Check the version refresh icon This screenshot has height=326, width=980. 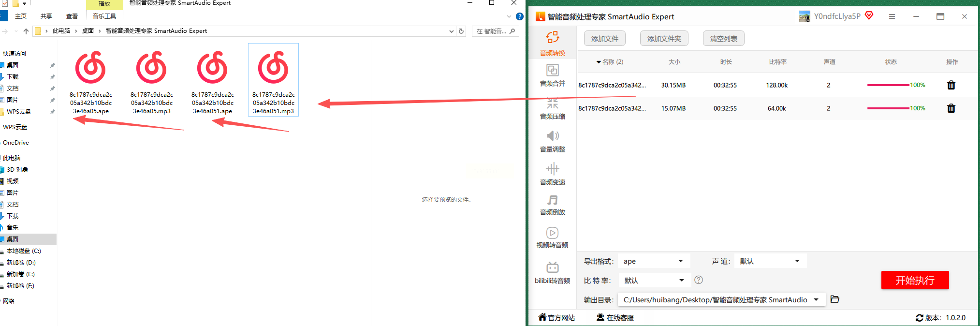tap(919, 318)
